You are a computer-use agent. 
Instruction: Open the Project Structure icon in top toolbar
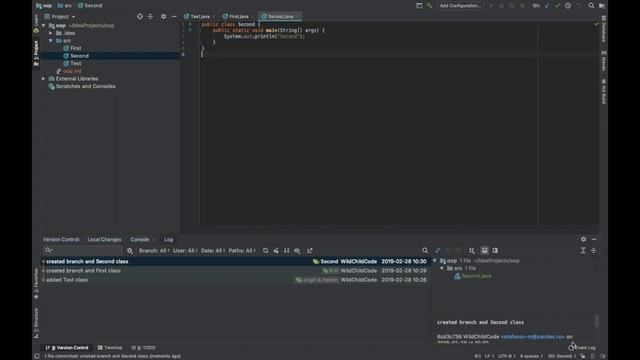[602, 6]
